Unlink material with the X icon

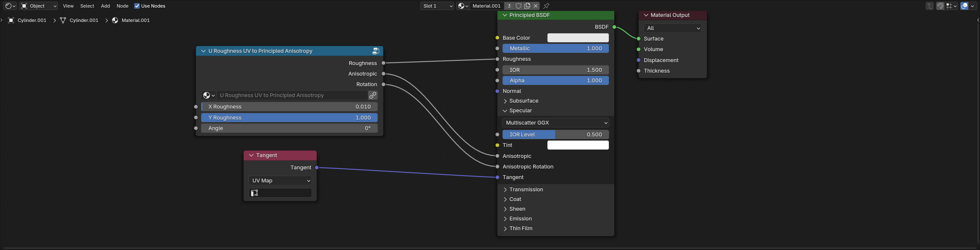[536, 6]
